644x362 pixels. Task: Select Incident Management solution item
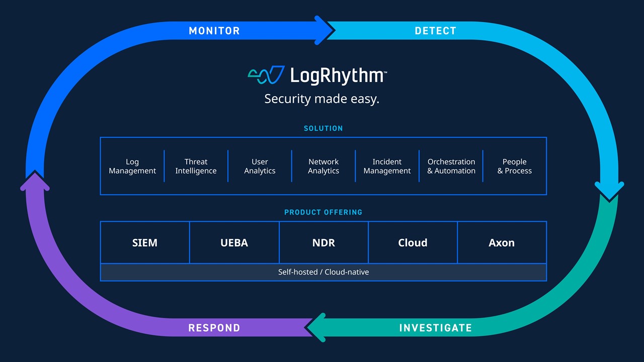pos(387,166)
